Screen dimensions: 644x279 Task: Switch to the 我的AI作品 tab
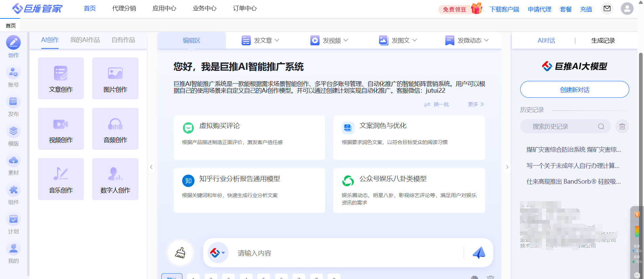85,40
